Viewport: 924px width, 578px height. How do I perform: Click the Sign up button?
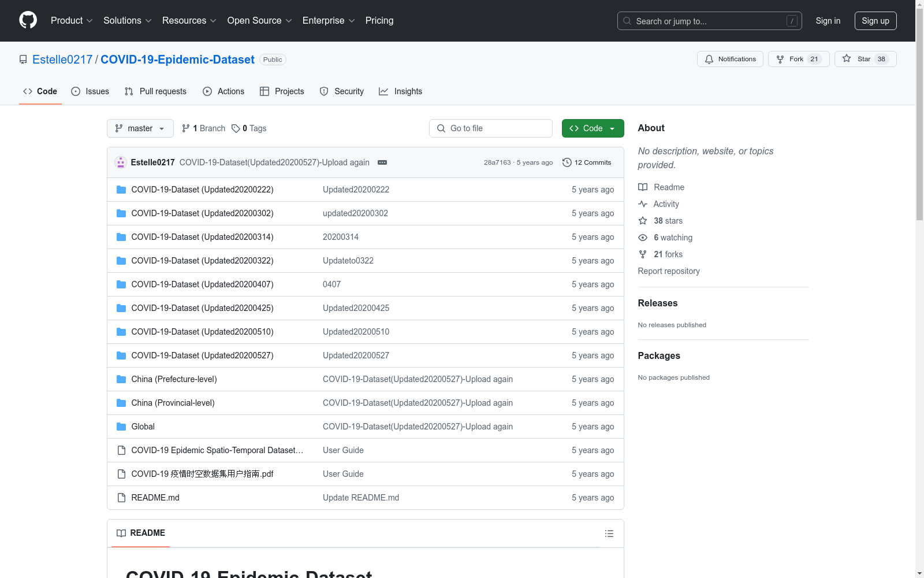(875, 21)
